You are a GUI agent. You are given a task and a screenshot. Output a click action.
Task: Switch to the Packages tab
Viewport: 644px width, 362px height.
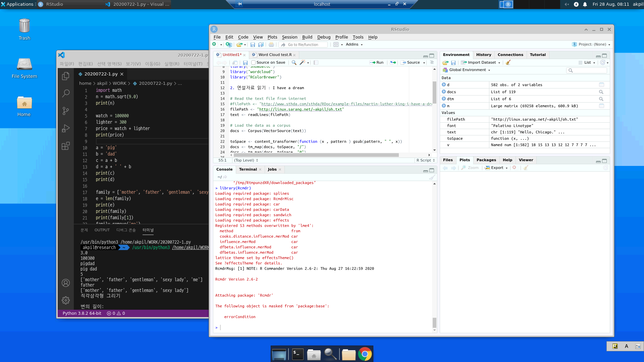(486, 160)
